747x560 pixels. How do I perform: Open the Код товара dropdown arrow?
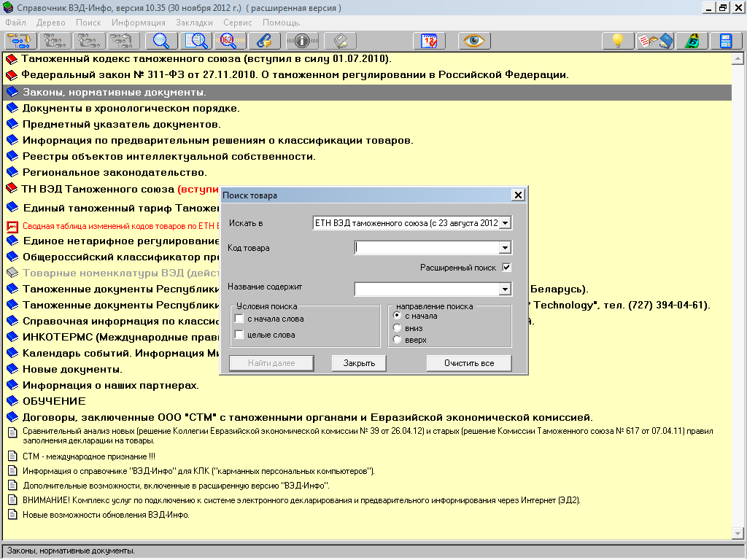(x=505, y=248)
